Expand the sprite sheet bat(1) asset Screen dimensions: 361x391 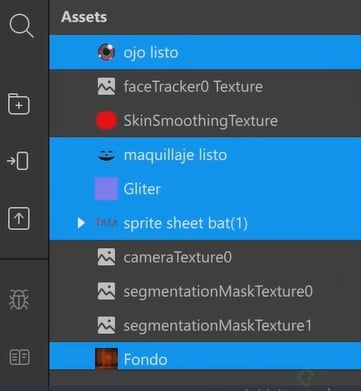point(81,223)
